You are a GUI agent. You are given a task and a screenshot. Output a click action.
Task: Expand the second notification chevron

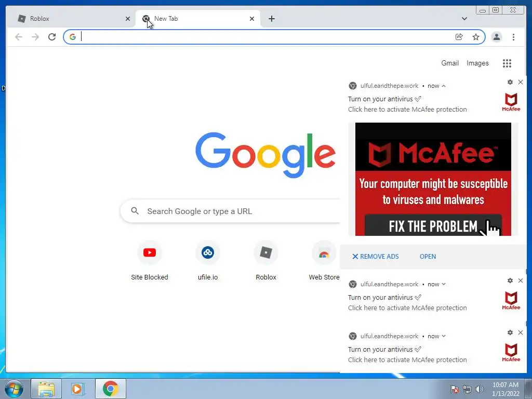(444, 284)
